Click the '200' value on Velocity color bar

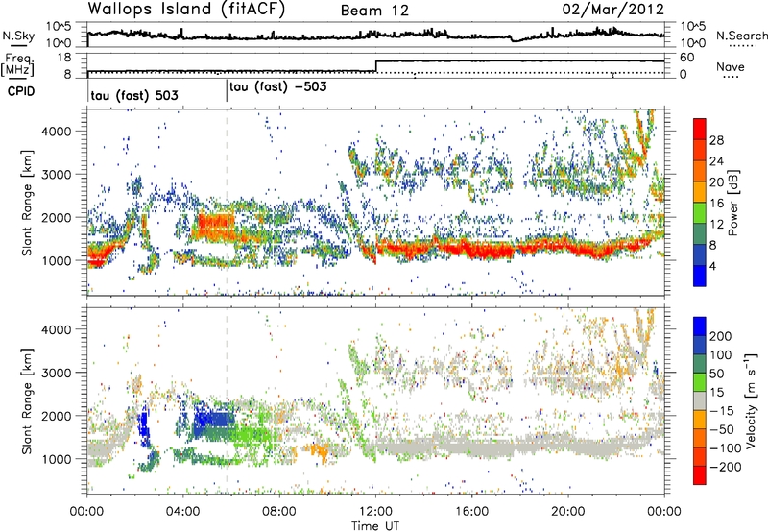(721, 336)
